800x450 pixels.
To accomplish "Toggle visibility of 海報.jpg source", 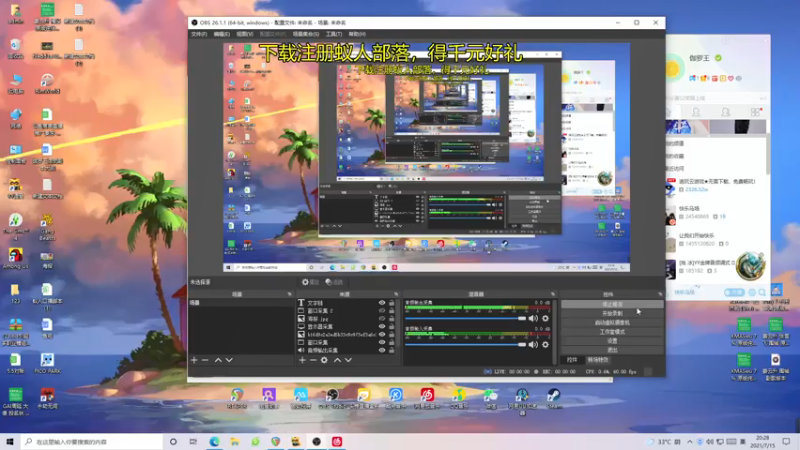I will [x=382, y=319].
